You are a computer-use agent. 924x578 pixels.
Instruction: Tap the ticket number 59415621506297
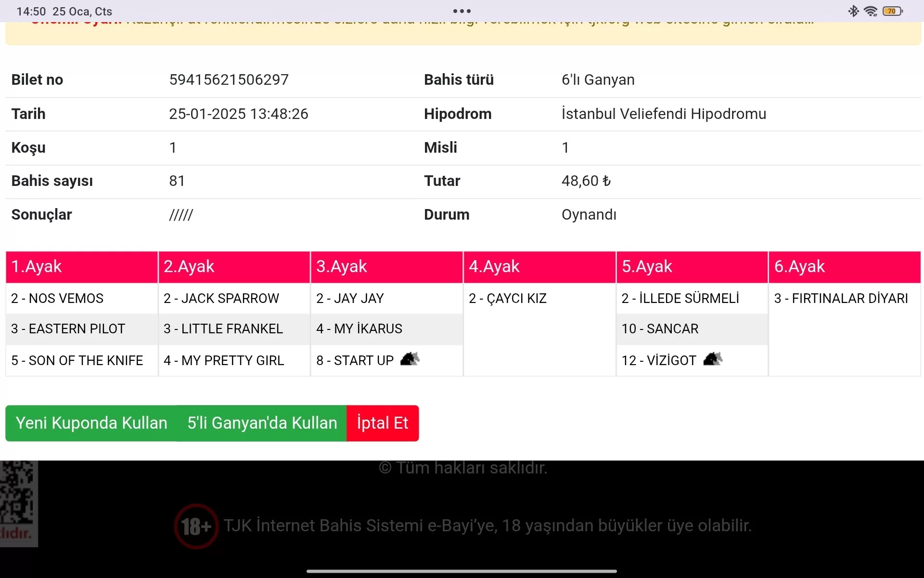click(229, 79)
